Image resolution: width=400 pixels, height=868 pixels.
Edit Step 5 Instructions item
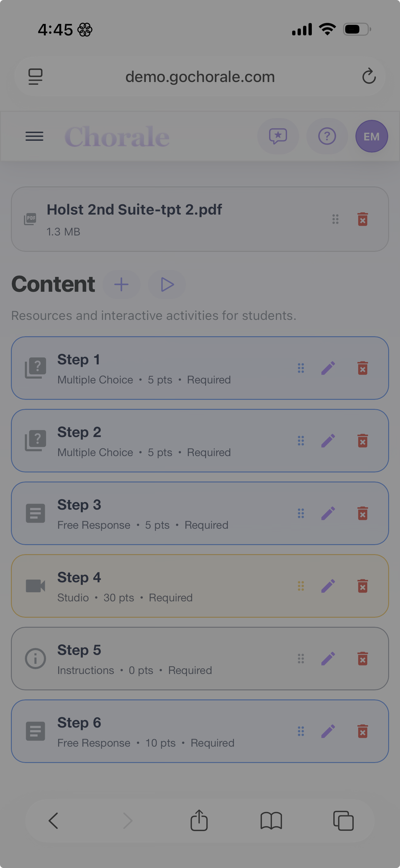click(328, 659)
